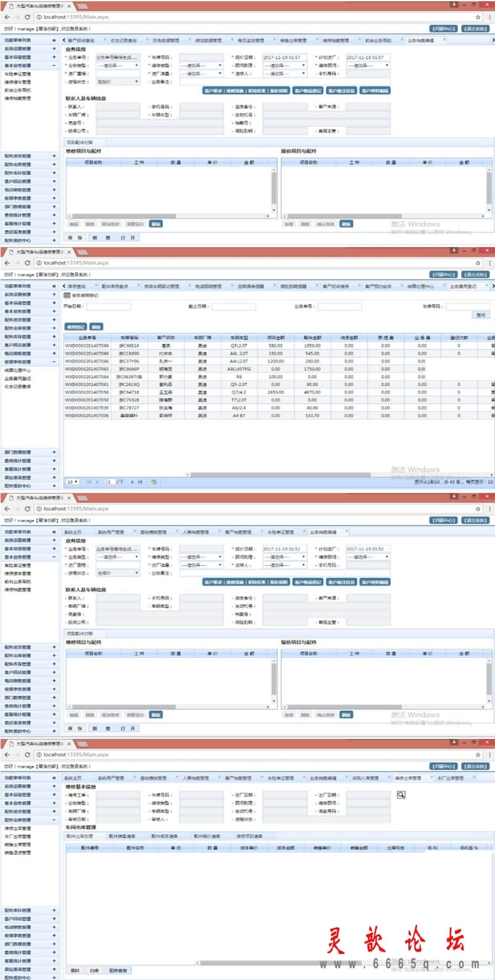The image size is (495, 980).
Task: Collapse sidebar in the WXD records window
Action: [x=54, y=286]
